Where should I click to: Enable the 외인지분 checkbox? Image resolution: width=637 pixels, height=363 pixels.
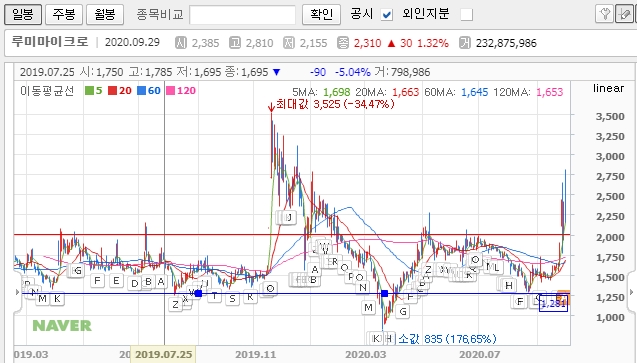[466, 15]
